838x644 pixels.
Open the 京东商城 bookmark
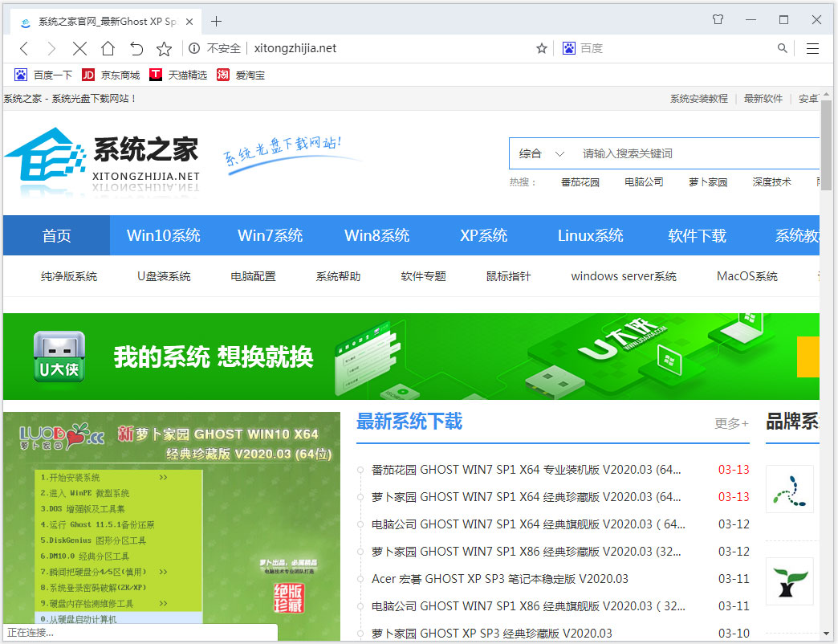pyautogui.click(x=111, y=75)
